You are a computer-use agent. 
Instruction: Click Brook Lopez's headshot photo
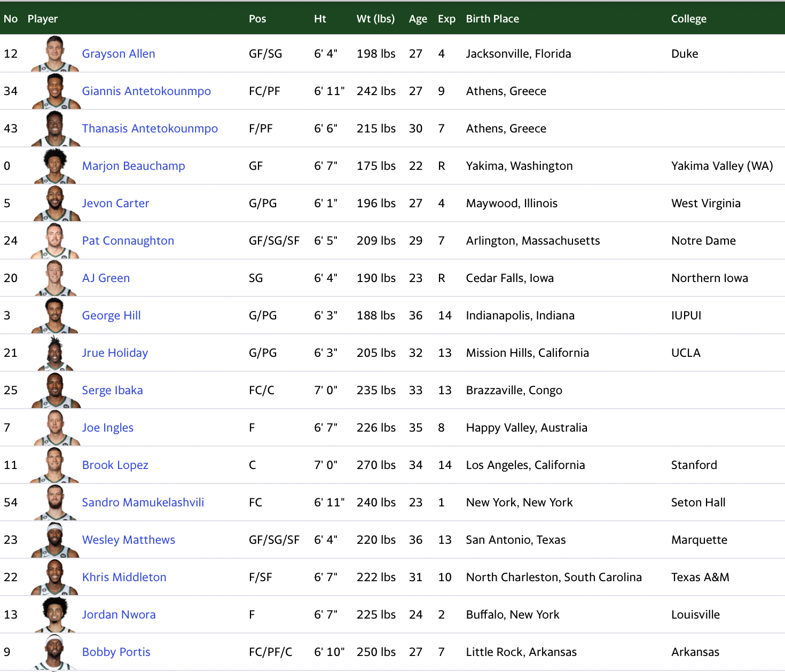tap(55, 465)
